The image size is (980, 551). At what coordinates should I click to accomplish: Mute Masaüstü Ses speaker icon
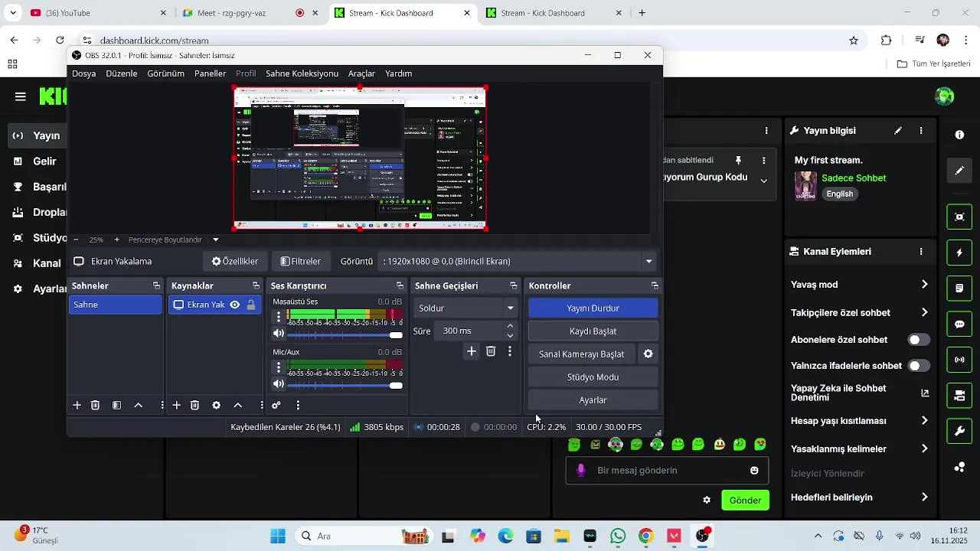[x=279, y=334]
